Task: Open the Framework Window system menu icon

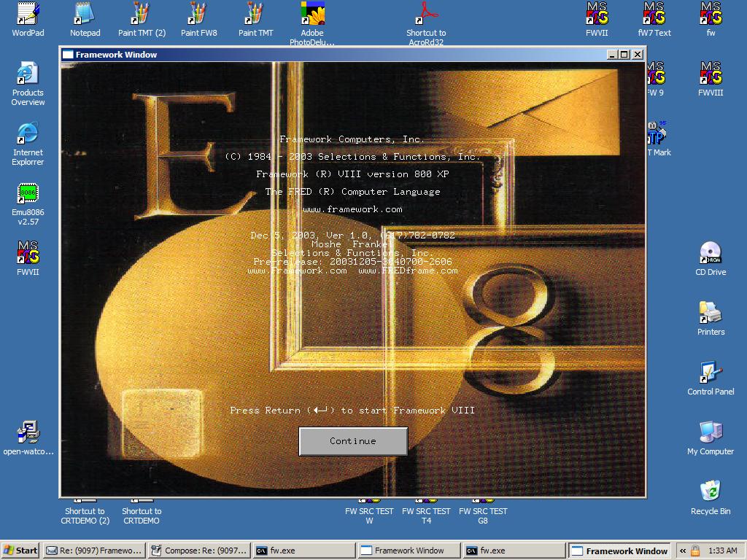Action: 68,54
